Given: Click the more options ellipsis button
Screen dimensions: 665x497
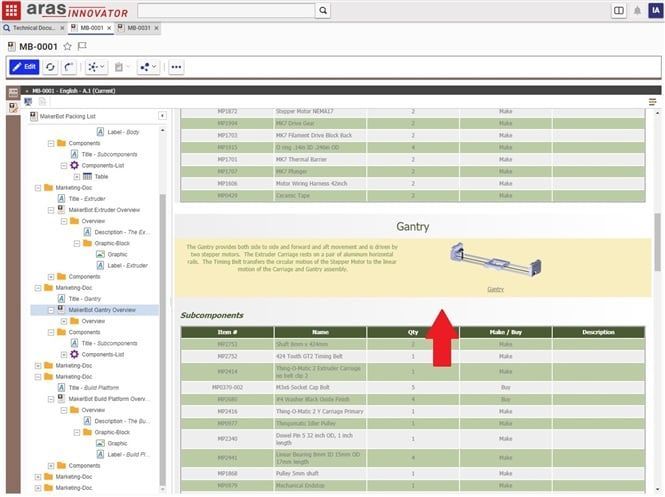Looking at the screenshot, I should 176,67.
